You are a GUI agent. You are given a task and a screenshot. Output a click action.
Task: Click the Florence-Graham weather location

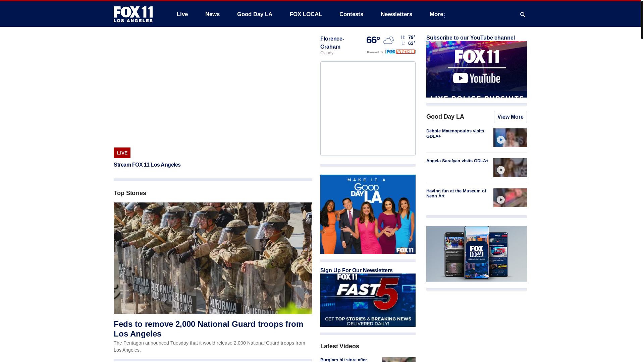pos(332,43)
